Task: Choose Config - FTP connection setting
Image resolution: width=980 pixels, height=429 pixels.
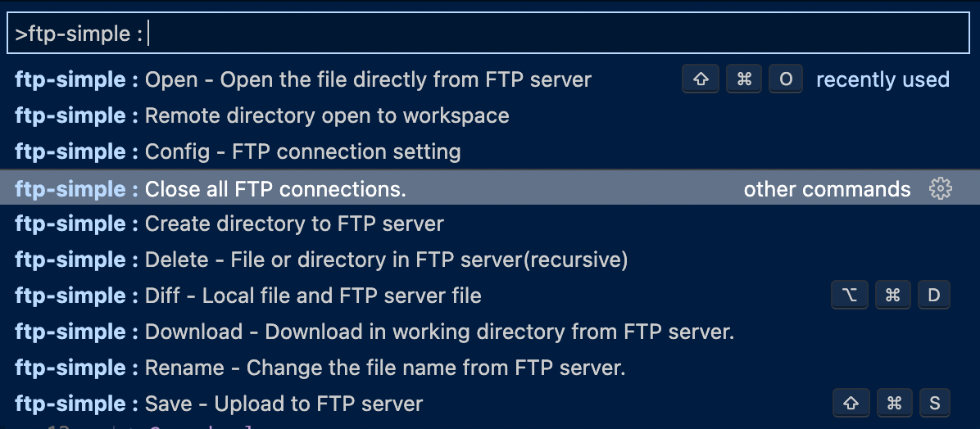Action: pyautogui.click(x=490, y=151)
